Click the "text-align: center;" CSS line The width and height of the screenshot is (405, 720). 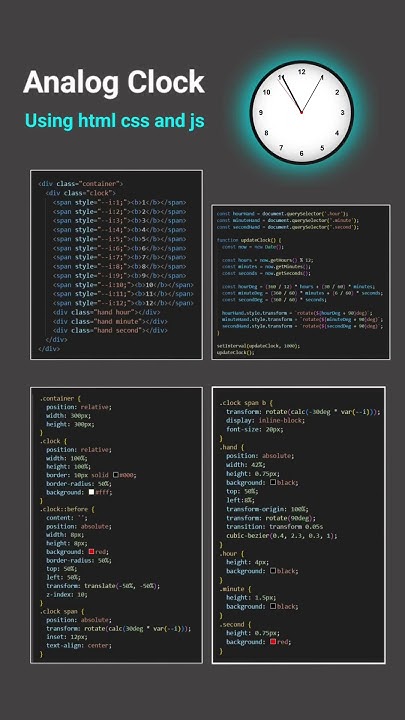79,645
